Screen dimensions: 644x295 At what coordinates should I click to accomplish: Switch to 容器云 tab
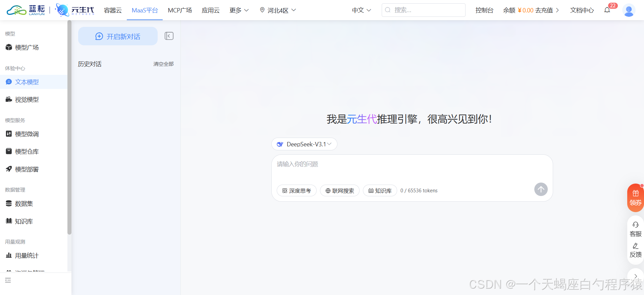[x=113, y=10]
